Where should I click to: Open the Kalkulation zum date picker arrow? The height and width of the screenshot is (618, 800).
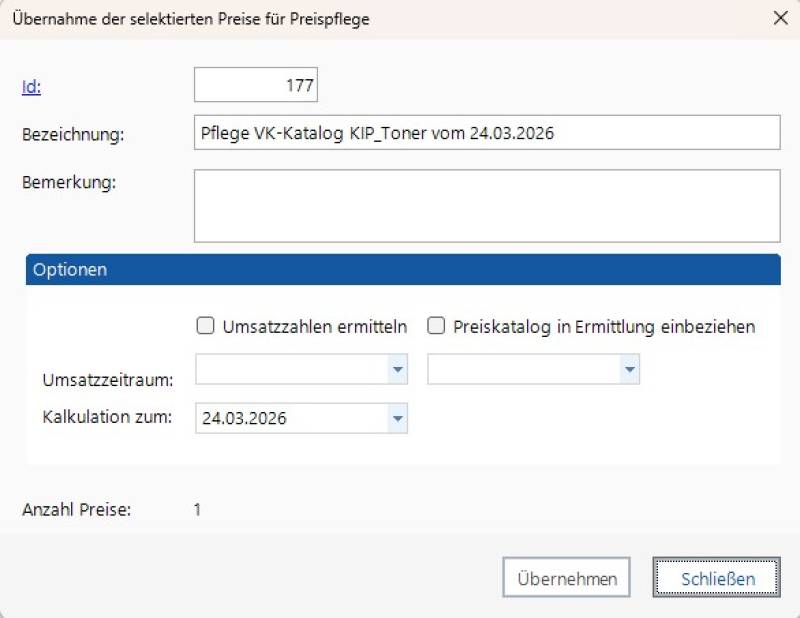tap(398, 419)
